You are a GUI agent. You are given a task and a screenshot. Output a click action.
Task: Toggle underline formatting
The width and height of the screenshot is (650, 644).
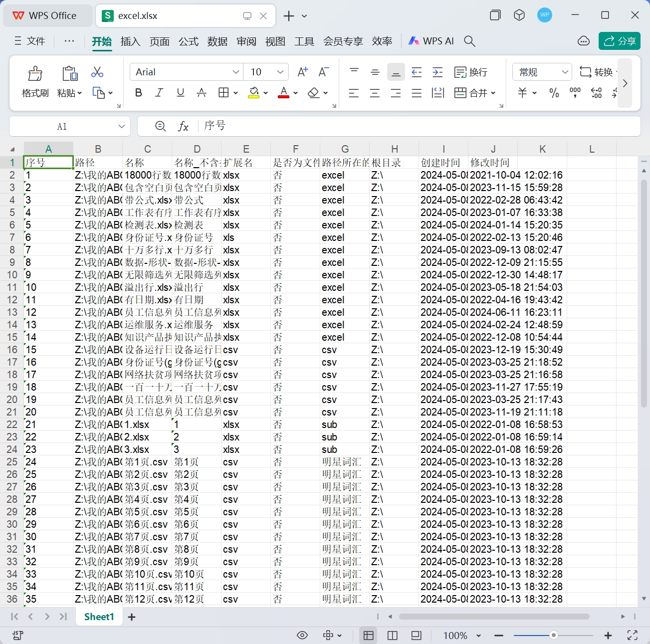pos(180,93)
